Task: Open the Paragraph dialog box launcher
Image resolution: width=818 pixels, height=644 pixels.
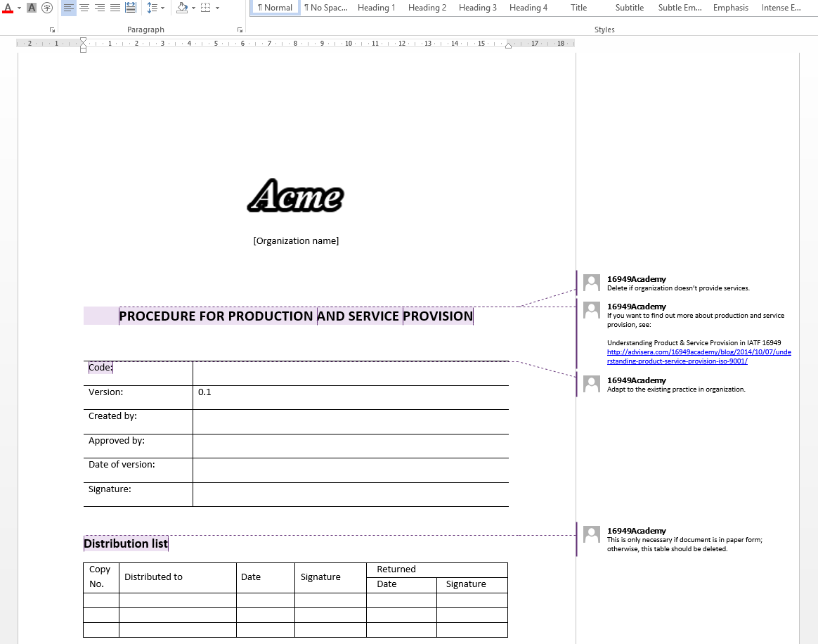Action: pyautogui.click(x=240, y=30)
